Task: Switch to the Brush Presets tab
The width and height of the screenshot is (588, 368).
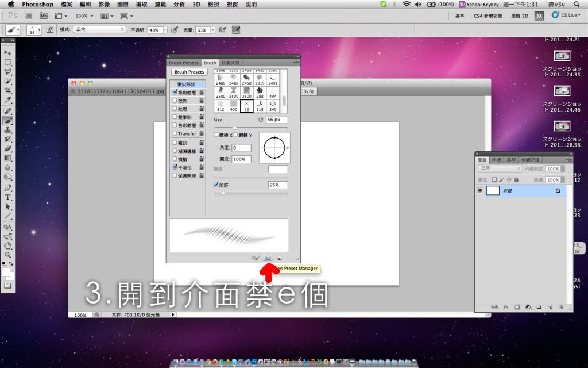Action: (183, 63)
